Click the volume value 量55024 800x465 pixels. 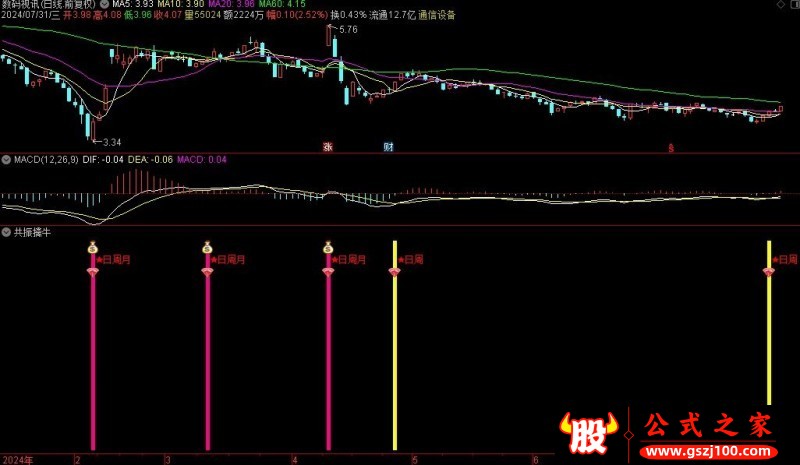point(203,15)
